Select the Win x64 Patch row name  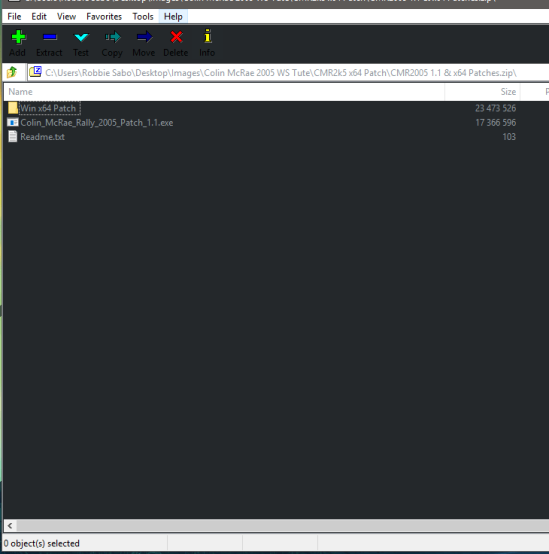(49, 108)
